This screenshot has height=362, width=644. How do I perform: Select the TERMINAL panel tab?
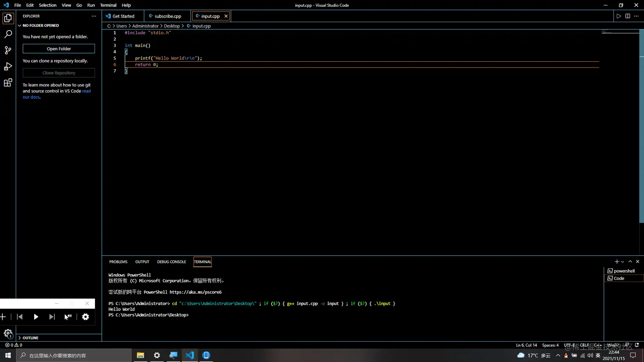click(x=202, y=262)
